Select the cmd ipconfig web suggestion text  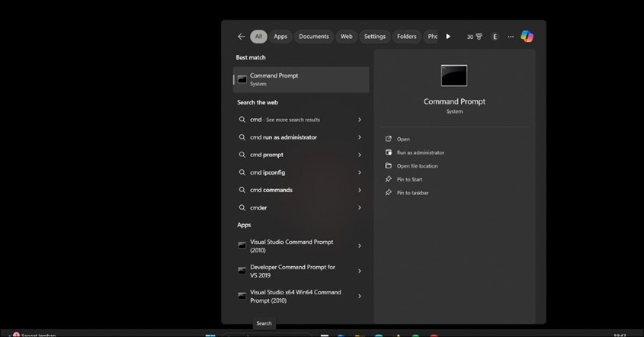click(268, 172)
